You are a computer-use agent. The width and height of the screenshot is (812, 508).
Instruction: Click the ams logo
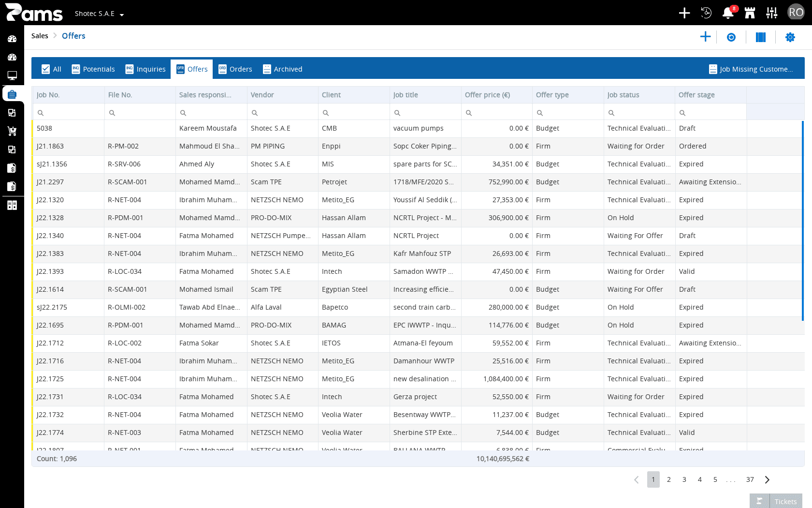pos(34,13)
